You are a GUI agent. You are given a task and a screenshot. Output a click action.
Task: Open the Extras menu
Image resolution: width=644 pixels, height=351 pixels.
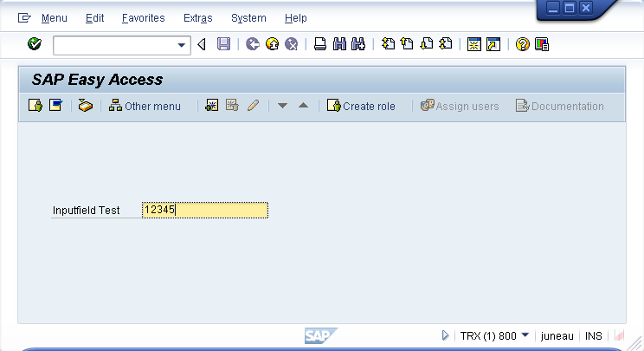pos(198,18)
